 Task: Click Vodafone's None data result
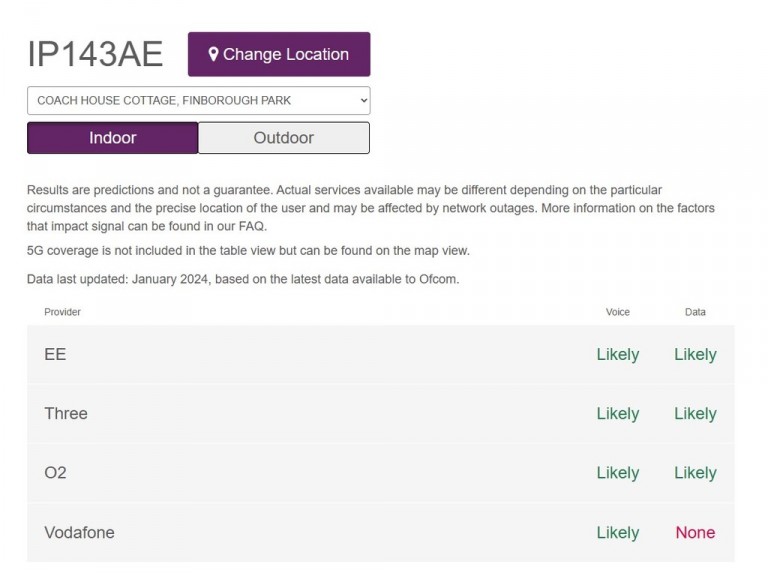695,532
